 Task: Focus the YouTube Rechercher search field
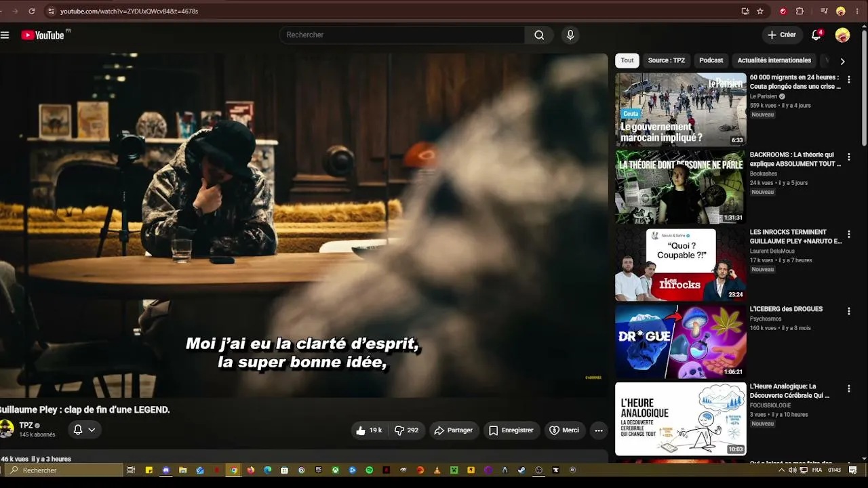click(402, 35)
